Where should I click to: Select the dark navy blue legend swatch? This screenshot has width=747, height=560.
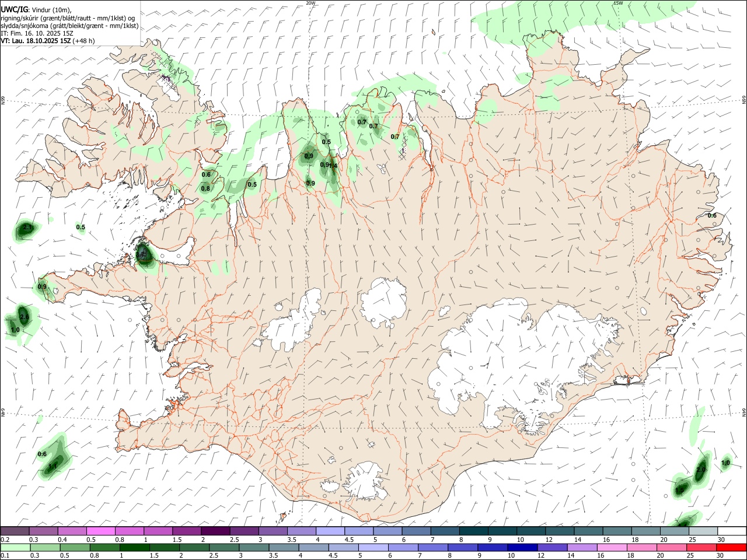click(521, 547)
